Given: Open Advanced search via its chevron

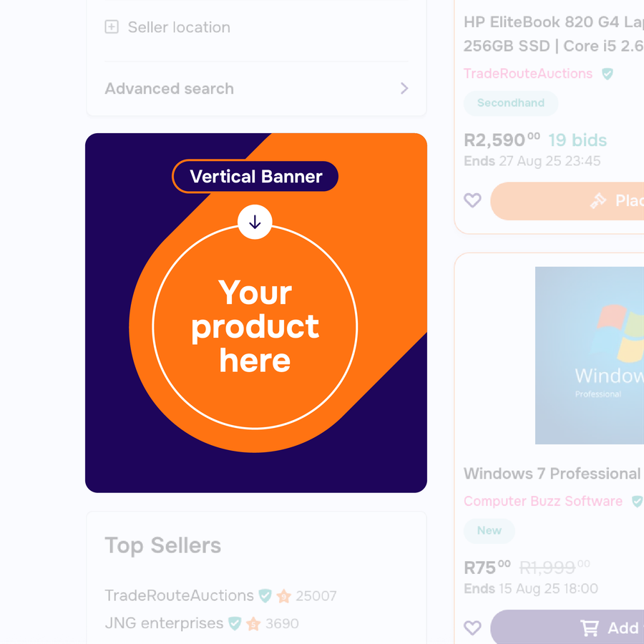Looking at the screenshot, I should (x=404, y=89).
